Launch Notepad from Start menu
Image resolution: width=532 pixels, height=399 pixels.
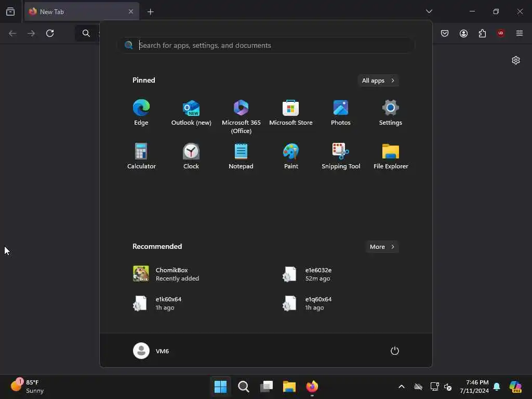(x=241, y=156)
